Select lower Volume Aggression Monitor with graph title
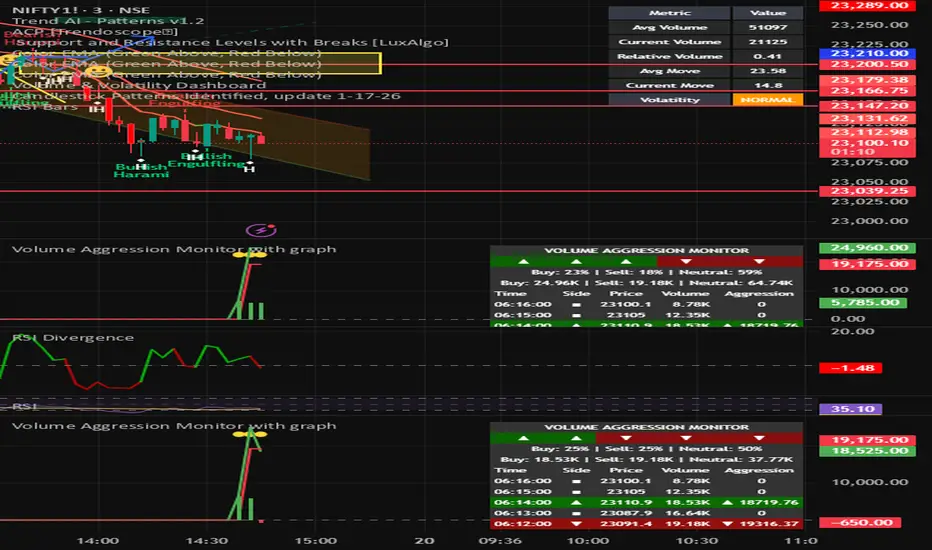Screen dimensions: 932x550 click(174, 426)
